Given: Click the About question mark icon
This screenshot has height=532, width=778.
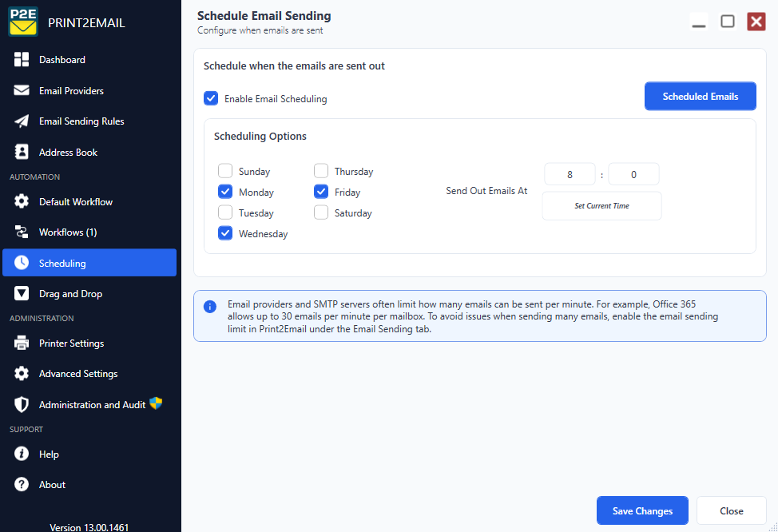Looking at the screenshot, I should click(x=22, y=484).
